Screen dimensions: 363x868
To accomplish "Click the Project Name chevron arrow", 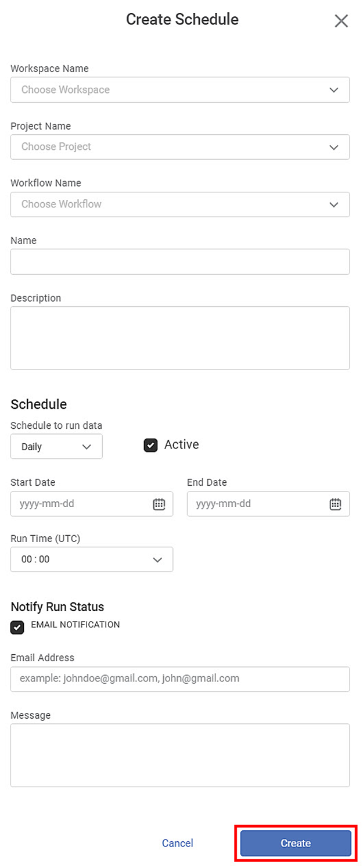I will click(x=334, y=148).
